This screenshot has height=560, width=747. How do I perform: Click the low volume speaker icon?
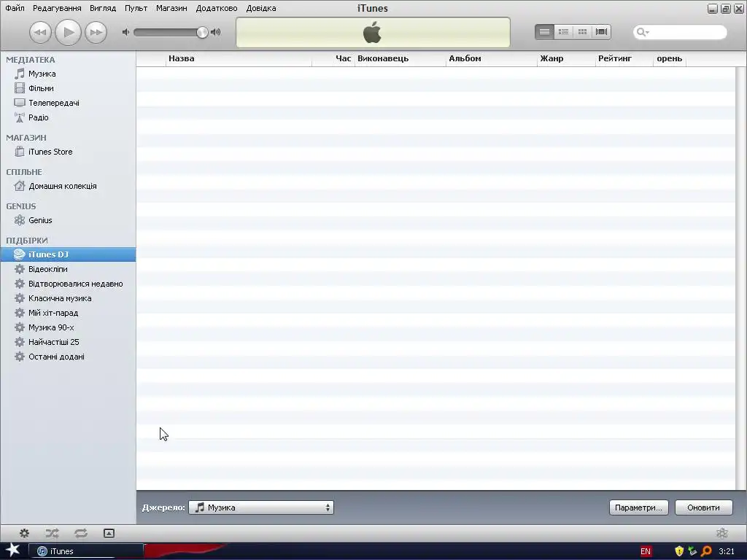[x=125, y=32]
